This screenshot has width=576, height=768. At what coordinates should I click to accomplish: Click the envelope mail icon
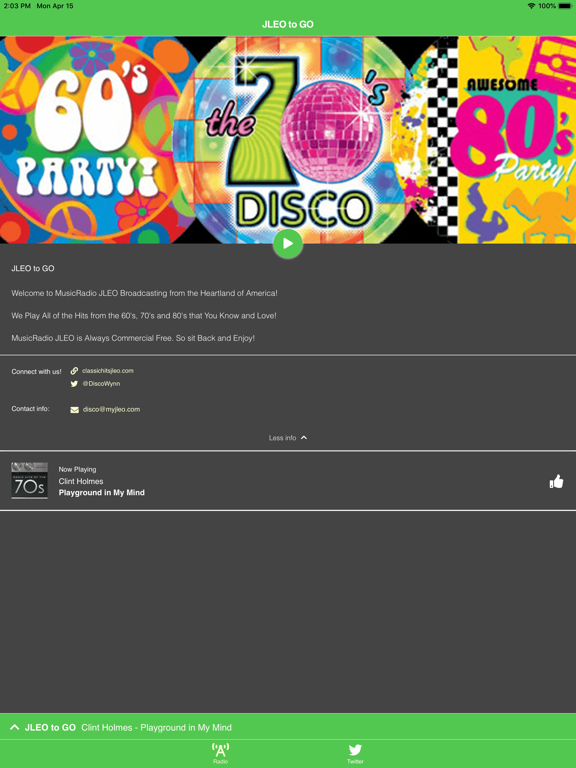tap(74, 409)
